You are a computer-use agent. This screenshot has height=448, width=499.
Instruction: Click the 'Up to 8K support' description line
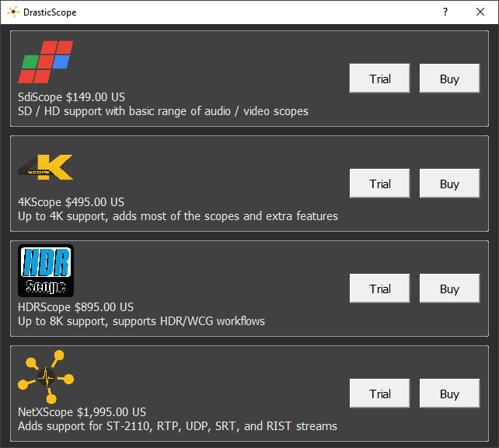pos(141,321)
